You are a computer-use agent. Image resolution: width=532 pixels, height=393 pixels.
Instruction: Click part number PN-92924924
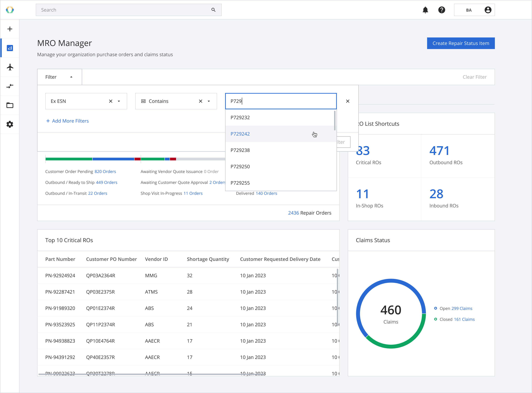coord(60,276)
